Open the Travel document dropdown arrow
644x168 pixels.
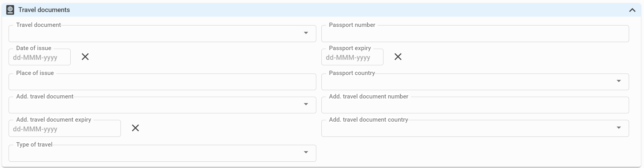[x=306, y=33]
